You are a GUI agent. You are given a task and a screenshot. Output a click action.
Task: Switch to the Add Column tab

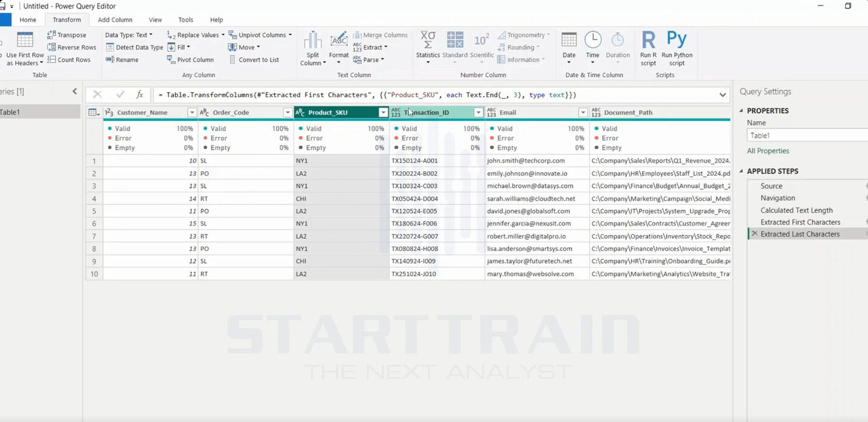115,19
